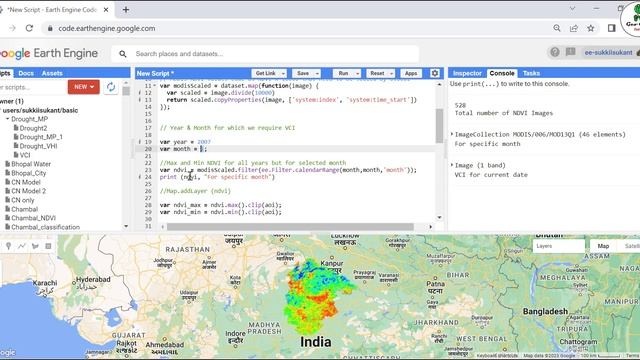This screenshot has height=360, width=640.
Task: Open the map Layers panel
Action: click(559, 246)
